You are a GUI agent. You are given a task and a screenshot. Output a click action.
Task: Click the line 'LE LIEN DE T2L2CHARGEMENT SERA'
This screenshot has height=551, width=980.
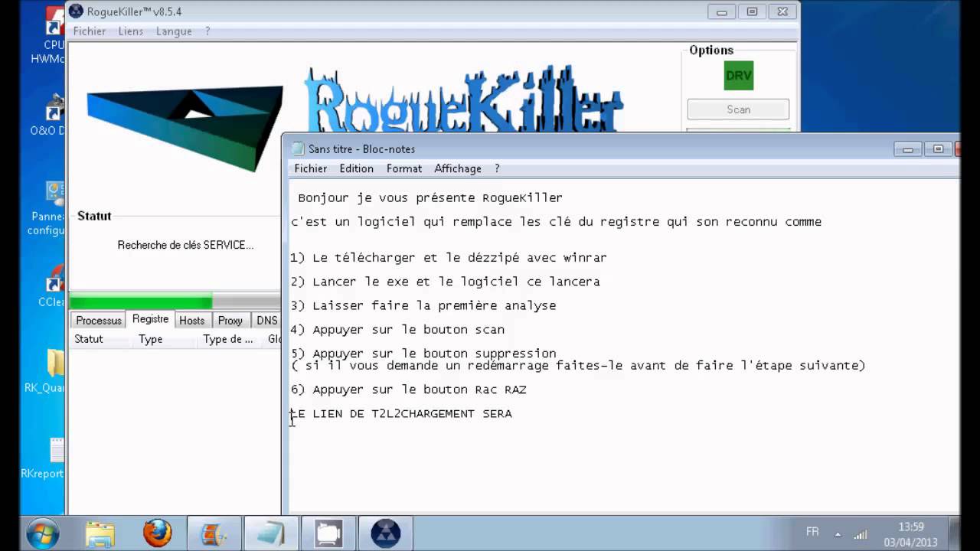[x=401, y=413]
